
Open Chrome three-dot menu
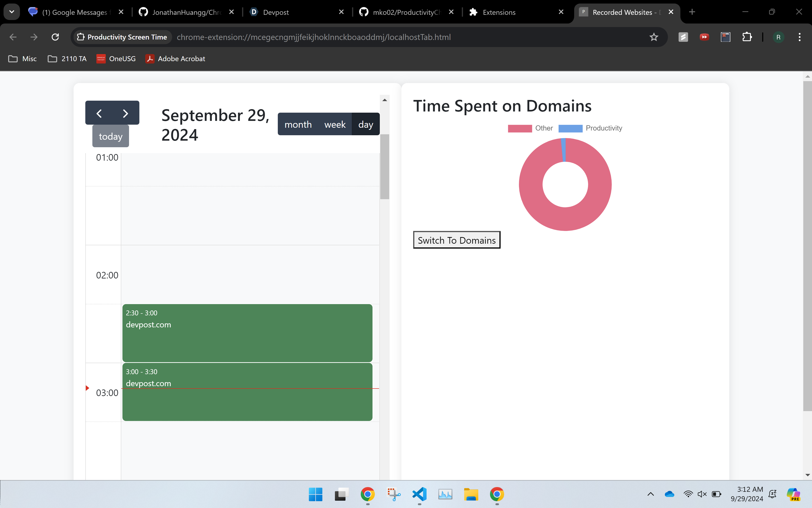tap(799, 37)
